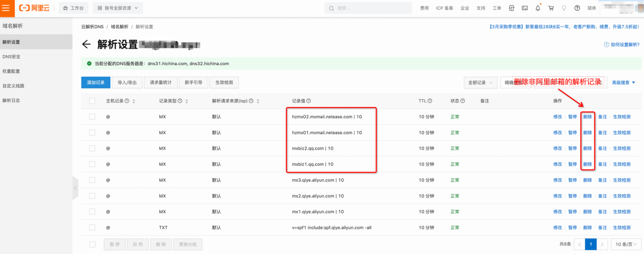644x254 pixels.
Task: Select the TXT spf1 record checkbox
Action: [92, 228]
